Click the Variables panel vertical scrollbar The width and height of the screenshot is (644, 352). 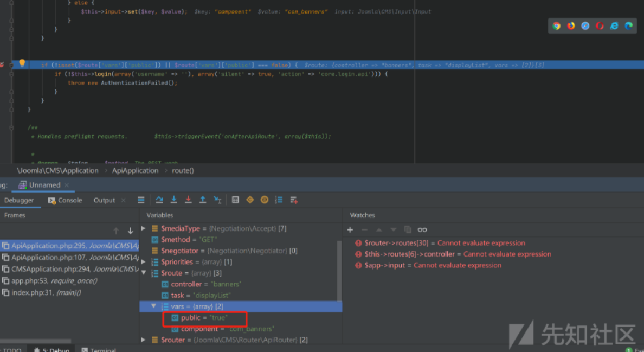tap(339, 271)
